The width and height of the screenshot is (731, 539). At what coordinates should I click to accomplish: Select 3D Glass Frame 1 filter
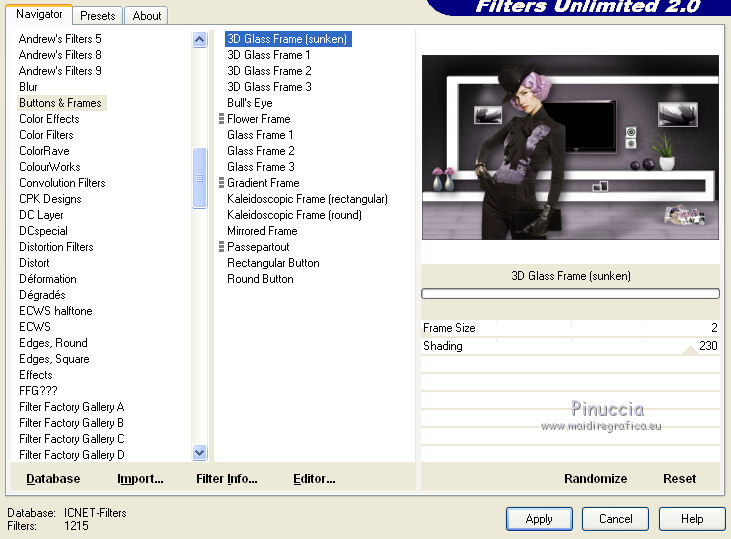tap(269, 55)
